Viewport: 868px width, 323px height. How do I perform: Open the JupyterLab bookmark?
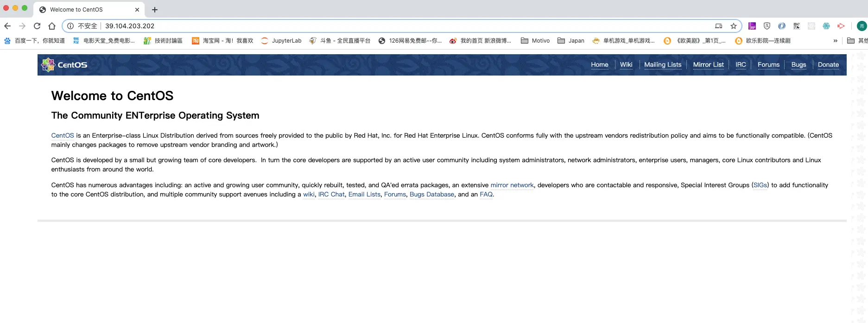point(281,41)
